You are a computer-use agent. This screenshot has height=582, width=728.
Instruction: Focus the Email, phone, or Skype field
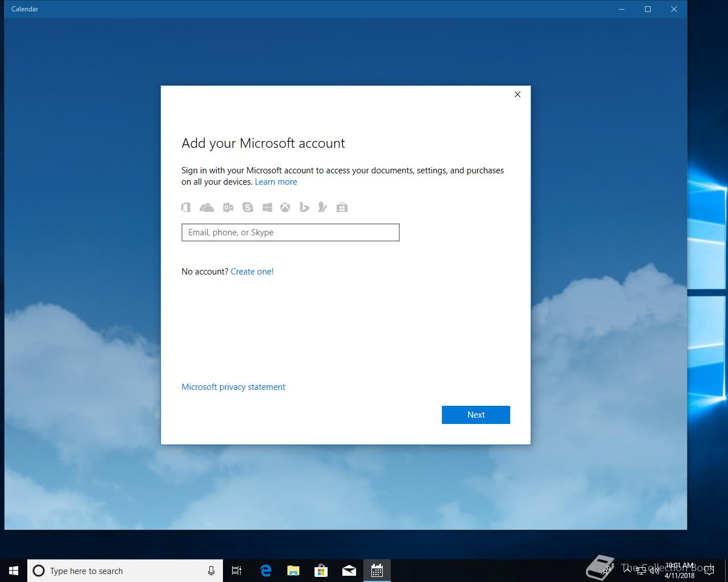(x=291, y=232)
